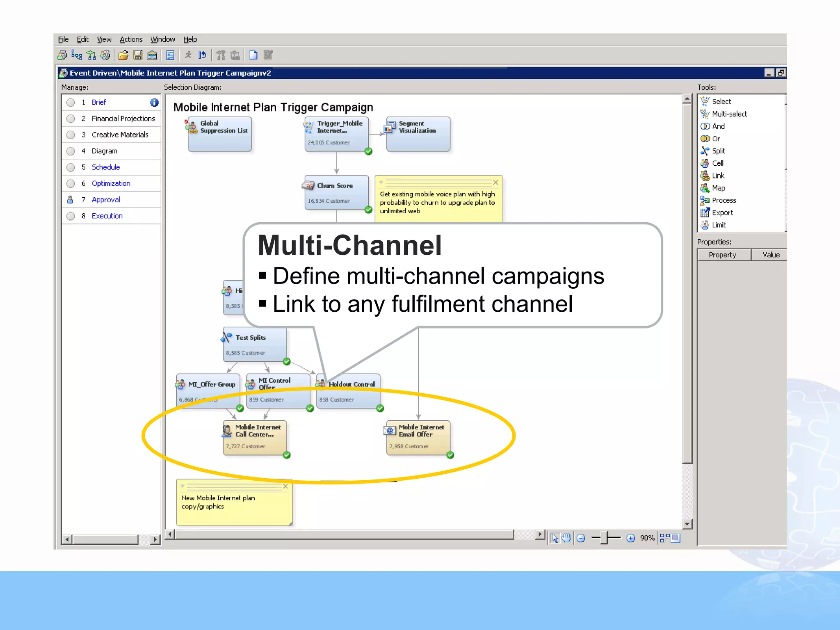Select the Global Suppression List node

pos(219,134)
